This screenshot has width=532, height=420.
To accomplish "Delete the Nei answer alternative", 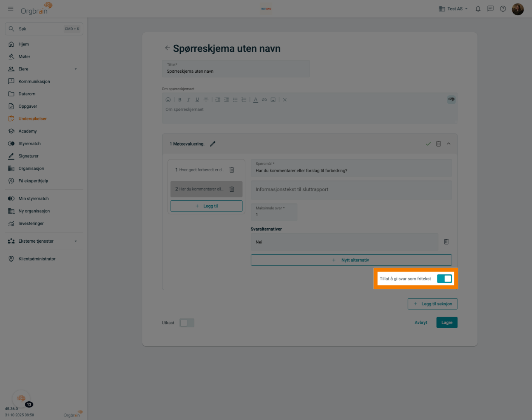I will 446,242.
